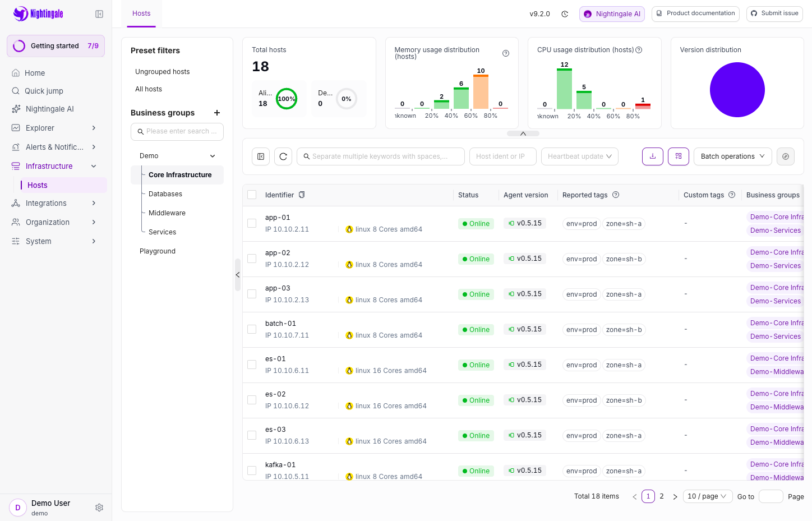Collapse the Demo business group tree
812x521 pixels.
coord(213,156)
